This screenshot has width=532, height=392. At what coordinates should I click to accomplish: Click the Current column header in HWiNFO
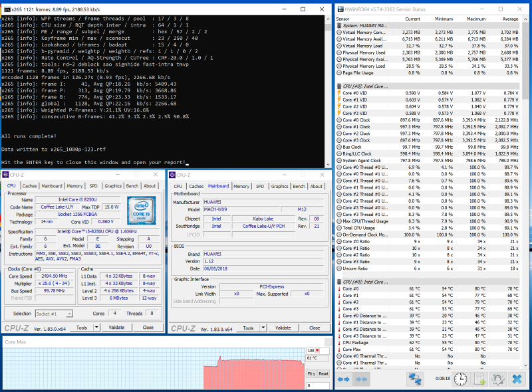click(x=412, y=19)
